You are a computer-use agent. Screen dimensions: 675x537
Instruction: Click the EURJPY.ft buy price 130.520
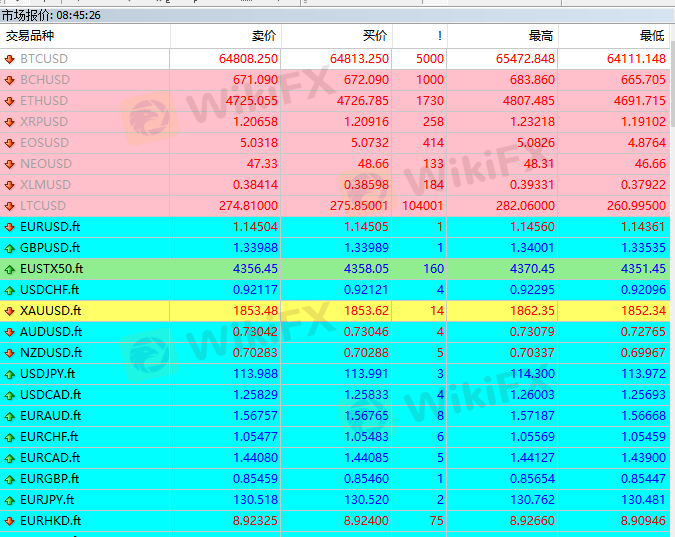(361, 500)
